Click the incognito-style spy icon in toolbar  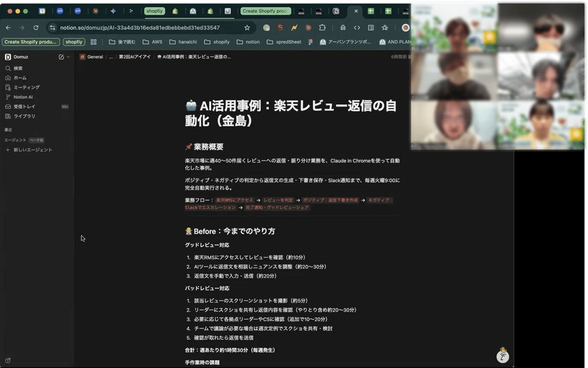click(x=343, y=27)
